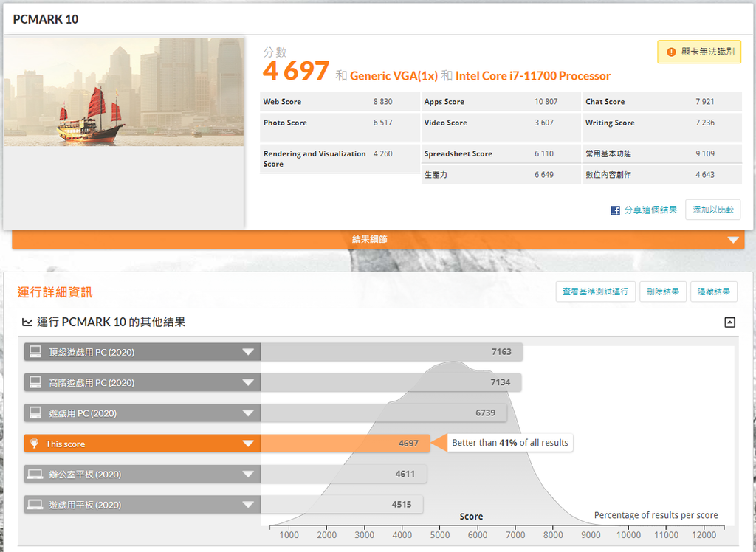
Task: Click the Video Score row
Action: point(501,127)
